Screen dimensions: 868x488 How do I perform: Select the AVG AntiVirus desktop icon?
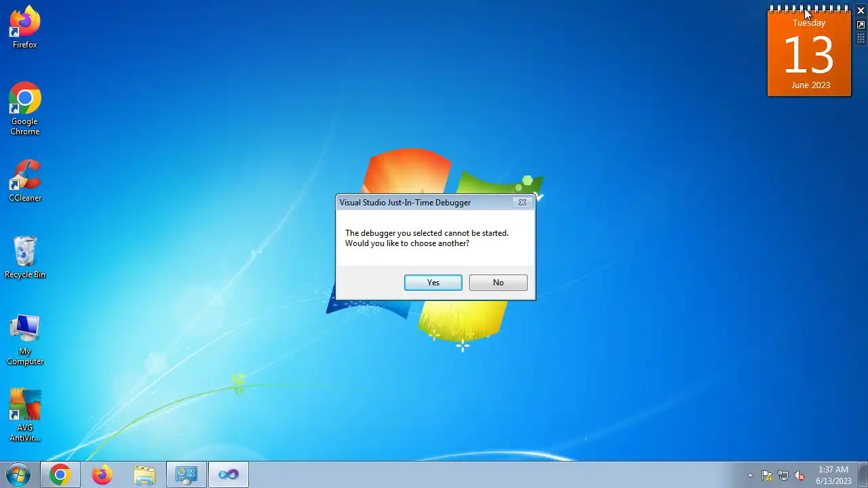click(25, 415)
